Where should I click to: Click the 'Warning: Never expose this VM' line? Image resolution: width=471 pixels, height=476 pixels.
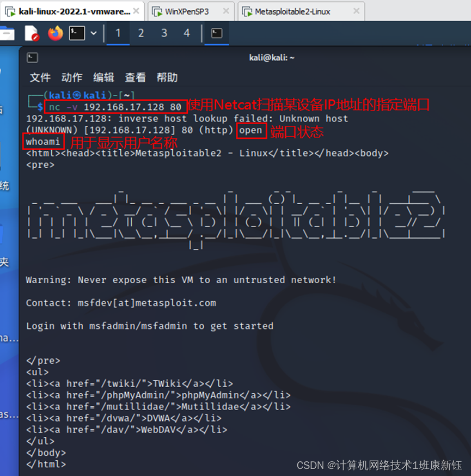click(181, 280)
